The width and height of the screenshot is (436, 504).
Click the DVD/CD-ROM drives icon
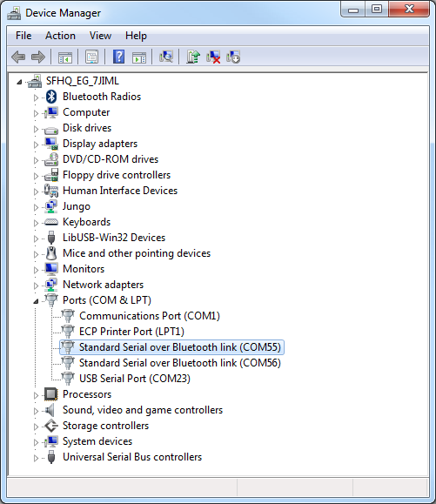click(51, 159)
